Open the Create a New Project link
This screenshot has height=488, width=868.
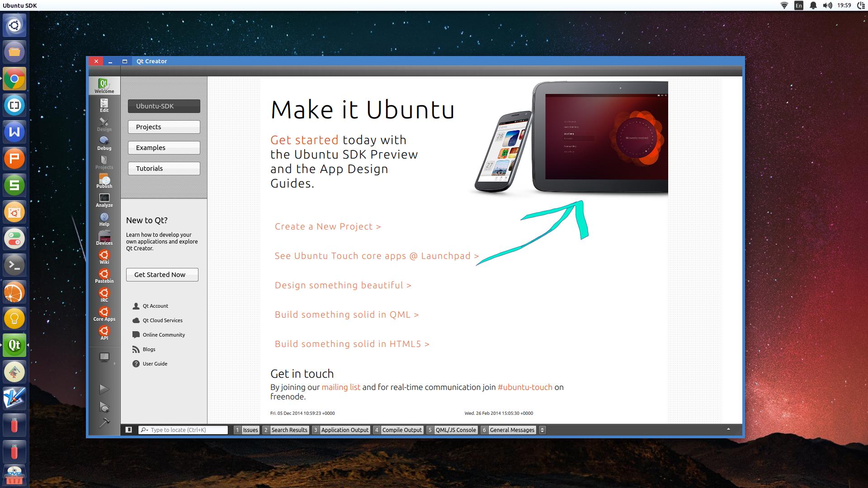click(327, 226)
